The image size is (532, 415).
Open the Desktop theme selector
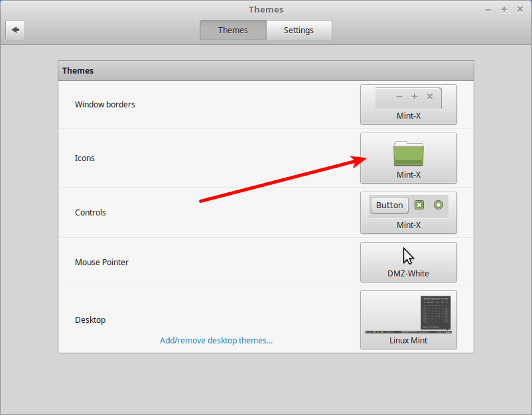[x=408, y=320]
